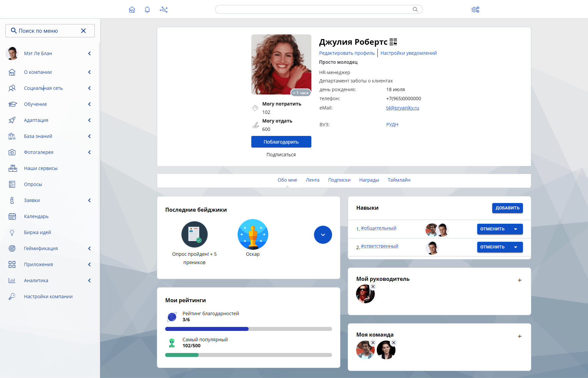This screenshot has width=588, height=378.
Task: Open the settings gears icon
Action: point(475,10)
